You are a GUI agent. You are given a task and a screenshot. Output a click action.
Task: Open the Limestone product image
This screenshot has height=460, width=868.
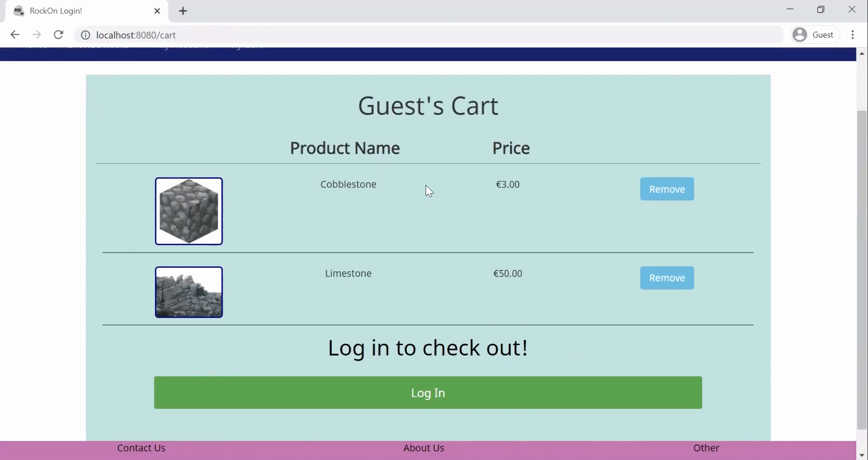click(x=189, y=292)
